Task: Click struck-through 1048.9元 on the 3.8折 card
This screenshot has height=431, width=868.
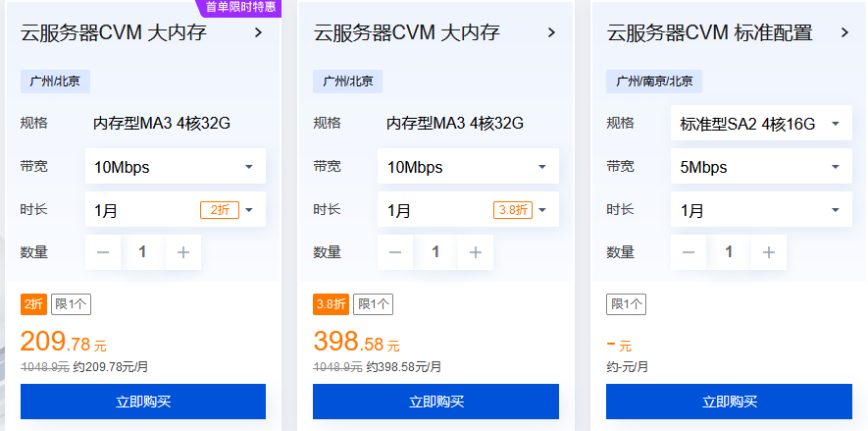Action: (337, 367)
